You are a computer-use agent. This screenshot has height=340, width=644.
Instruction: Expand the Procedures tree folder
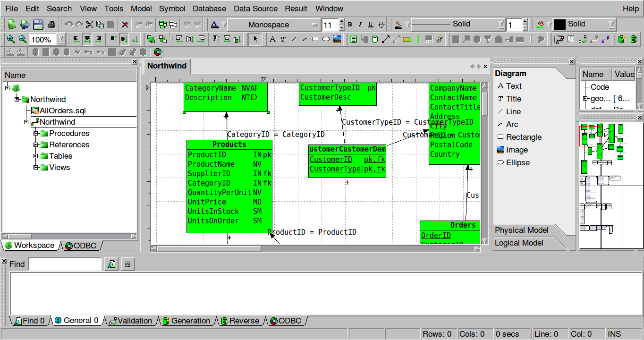coord(36,134)
